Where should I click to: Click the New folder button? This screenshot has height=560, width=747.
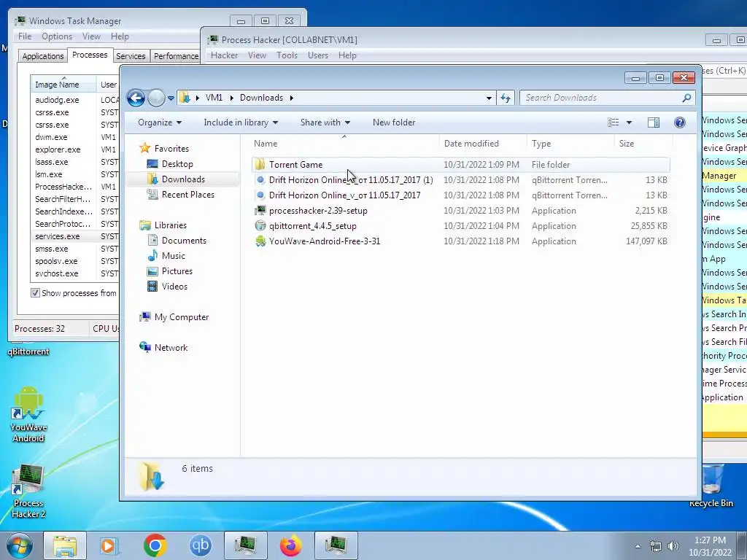394,122
